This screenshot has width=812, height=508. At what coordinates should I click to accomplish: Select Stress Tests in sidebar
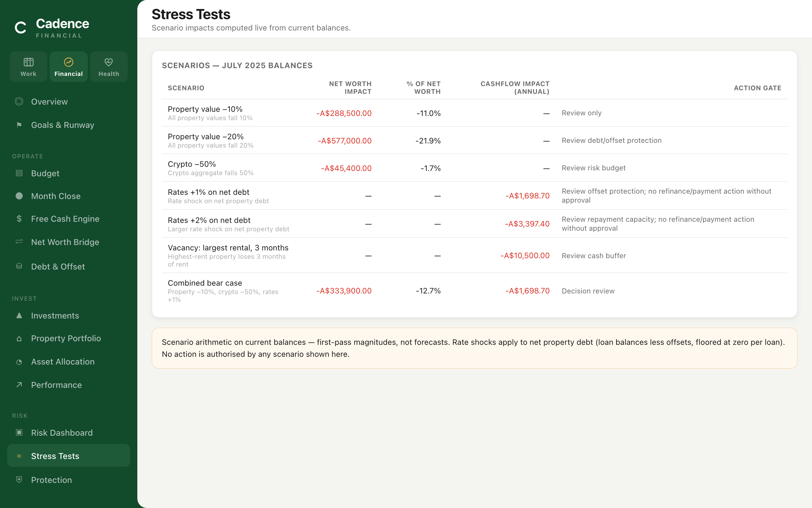[x=68, y=456]
